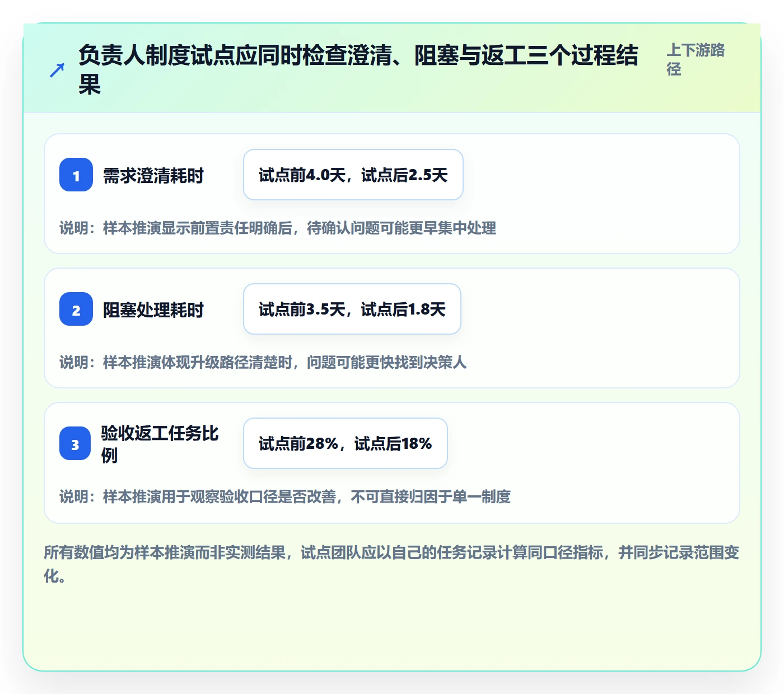Click the headline 负责人制度试点应同时检查澄清
Screen dimensions: 784x694
358,70
